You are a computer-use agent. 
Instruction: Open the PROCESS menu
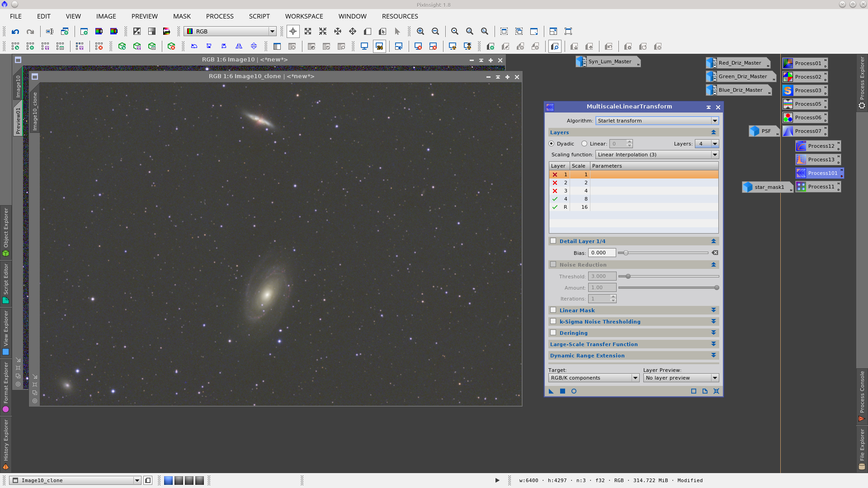(219, 16)
